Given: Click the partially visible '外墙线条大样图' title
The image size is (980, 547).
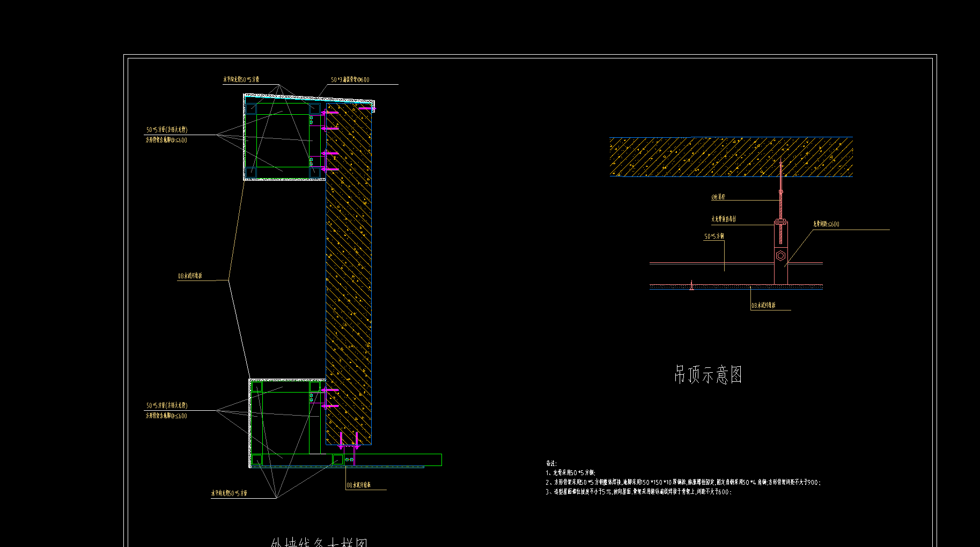Looking at the screenshot, I should 319,542.
